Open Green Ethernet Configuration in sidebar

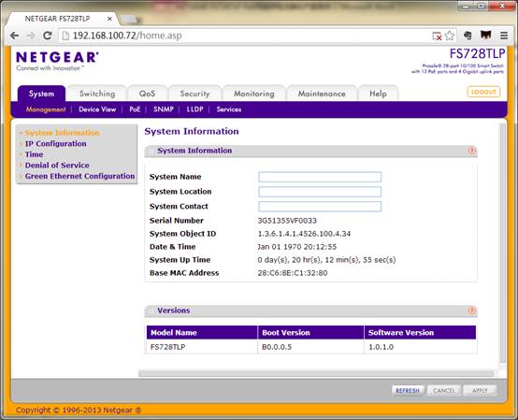(80, 176)
